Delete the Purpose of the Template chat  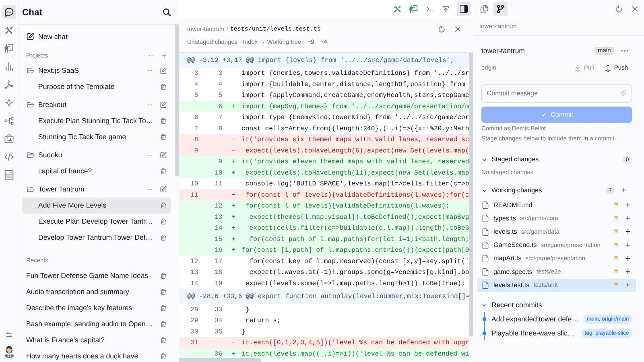(x=163, y=87)
